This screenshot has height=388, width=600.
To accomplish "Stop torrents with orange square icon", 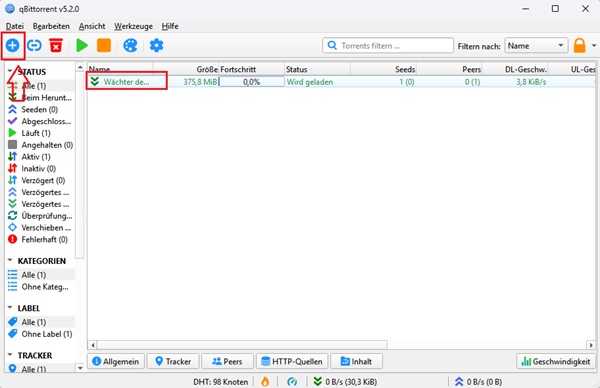I will pyautogui.click(x=104, y=46).
